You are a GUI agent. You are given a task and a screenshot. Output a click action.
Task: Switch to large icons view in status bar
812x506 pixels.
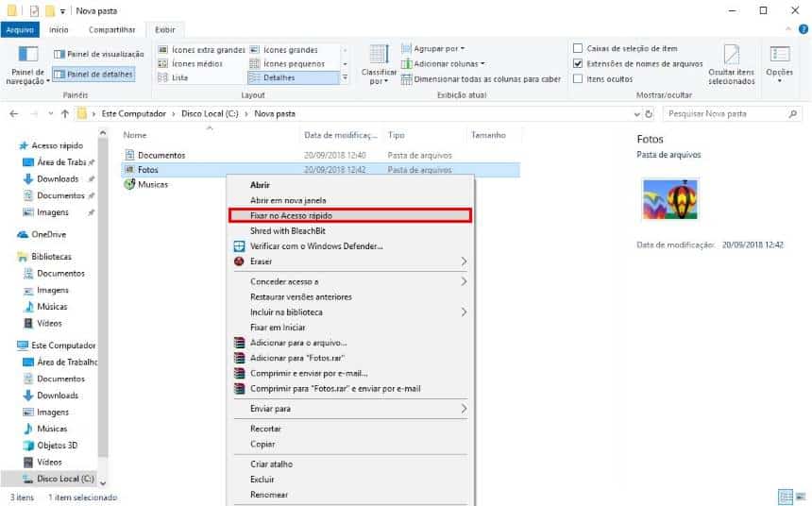[799, 497]
